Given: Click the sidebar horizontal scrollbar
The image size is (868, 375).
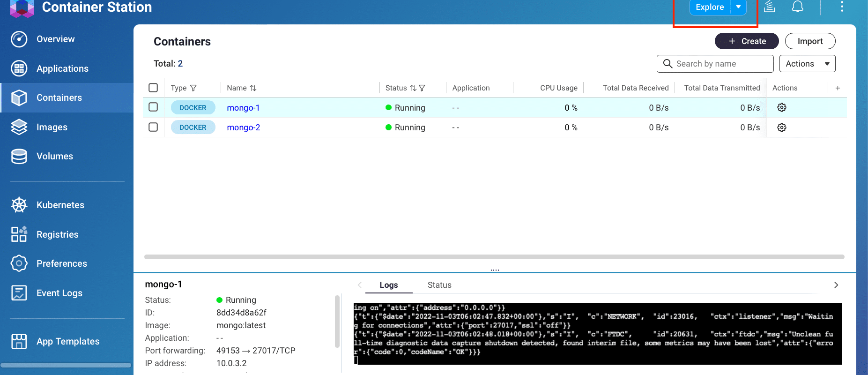Looking at the screenshot, I should [x=66, y=365].
